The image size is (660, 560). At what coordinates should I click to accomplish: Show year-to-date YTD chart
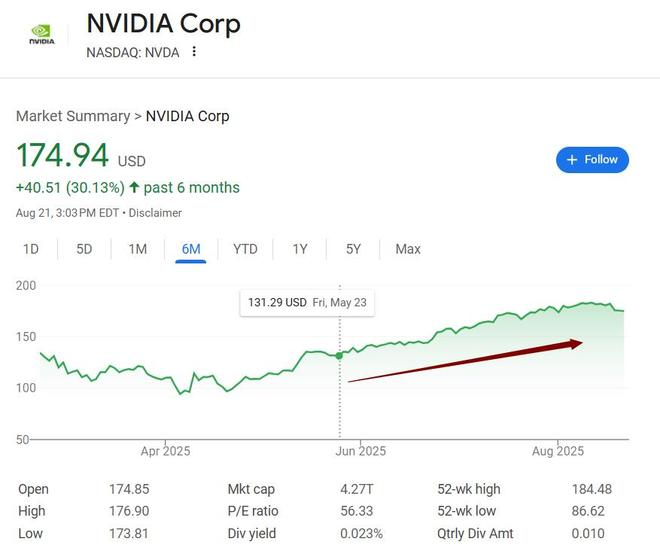[245, 249]
